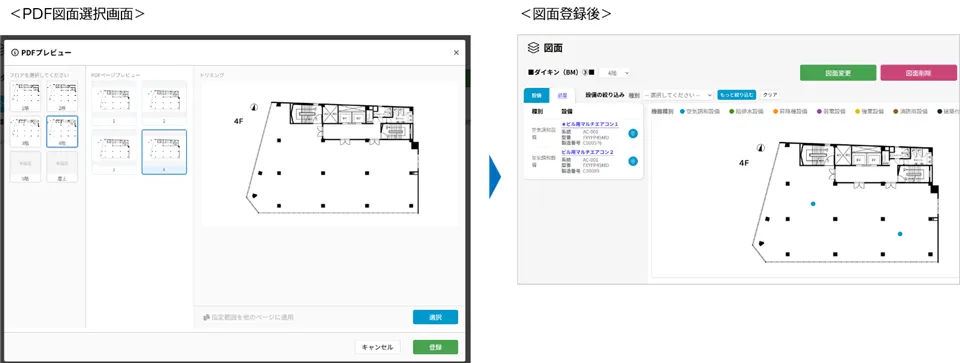Click the クリア button
Image resolution: width=960 pixels, height=363 pixels.
tap(770, 95)
